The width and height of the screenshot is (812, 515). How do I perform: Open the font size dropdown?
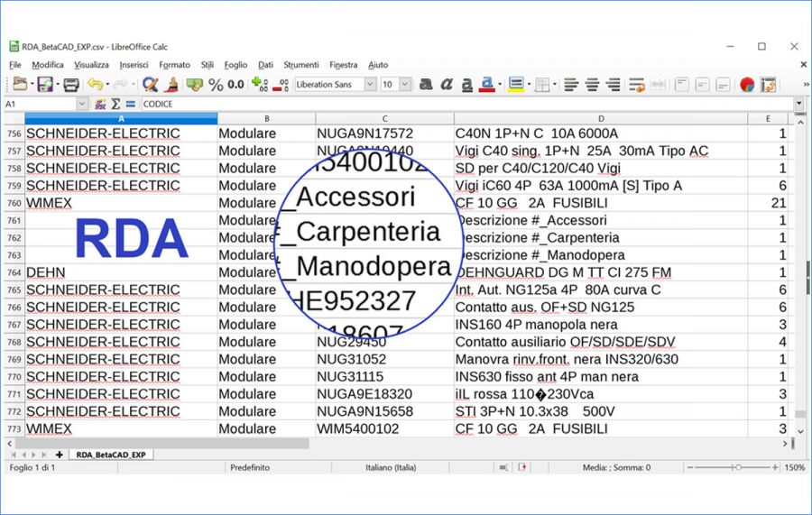click(405, 84)
